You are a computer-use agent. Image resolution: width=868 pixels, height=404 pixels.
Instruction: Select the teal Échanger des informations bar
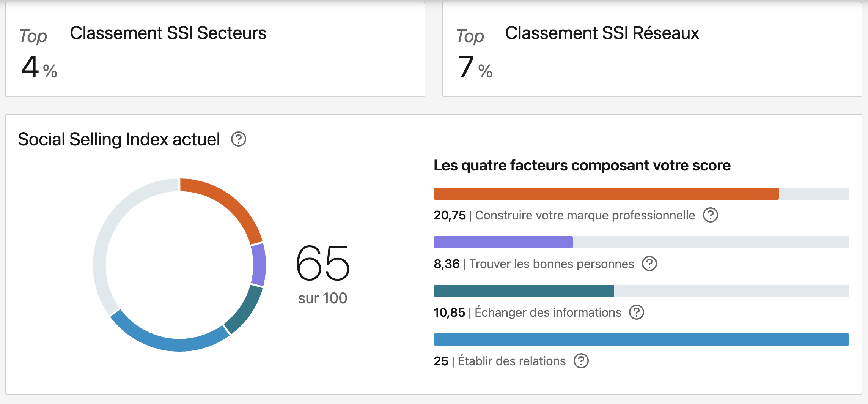(x=524, y=291)
